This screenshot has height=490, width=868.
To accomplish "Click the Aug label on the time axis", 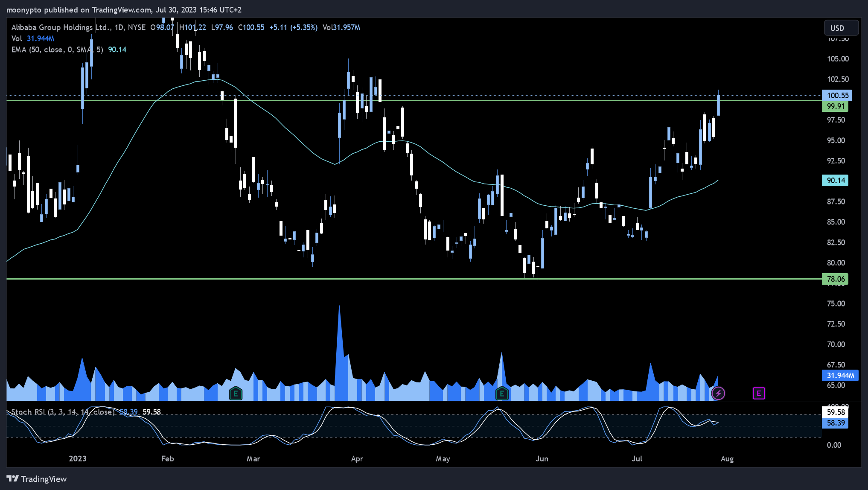I will coord(727,458).
